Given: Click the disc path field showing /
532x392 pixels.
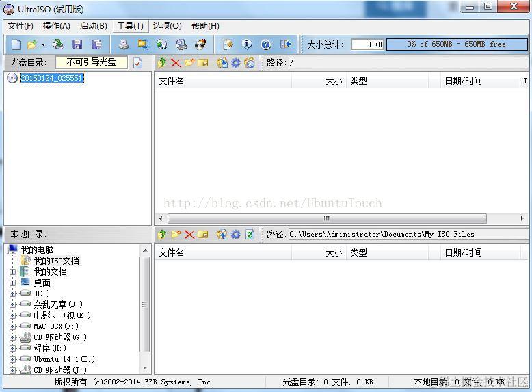Looking at the screenshot, I should click(408, 62).
